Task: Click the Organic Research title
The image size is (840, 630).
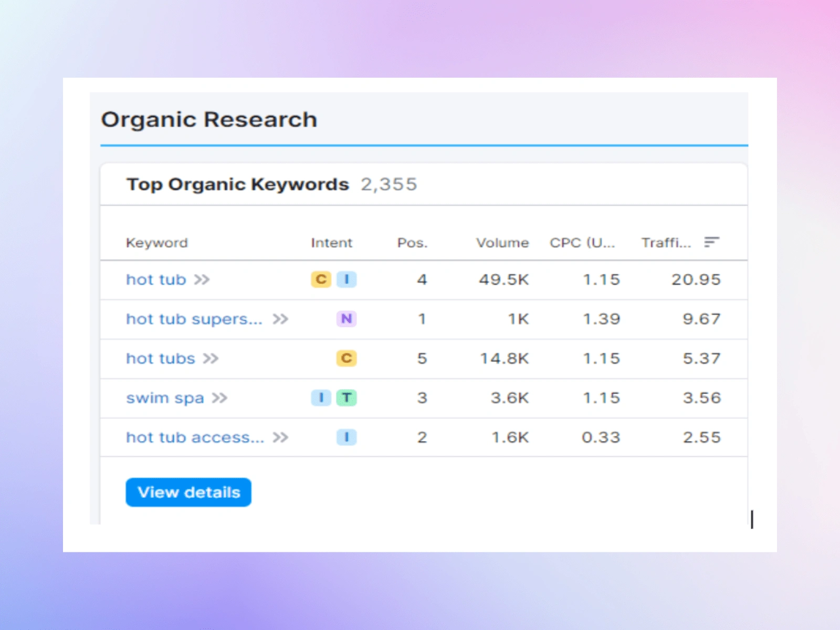Action: click(209, 120)
